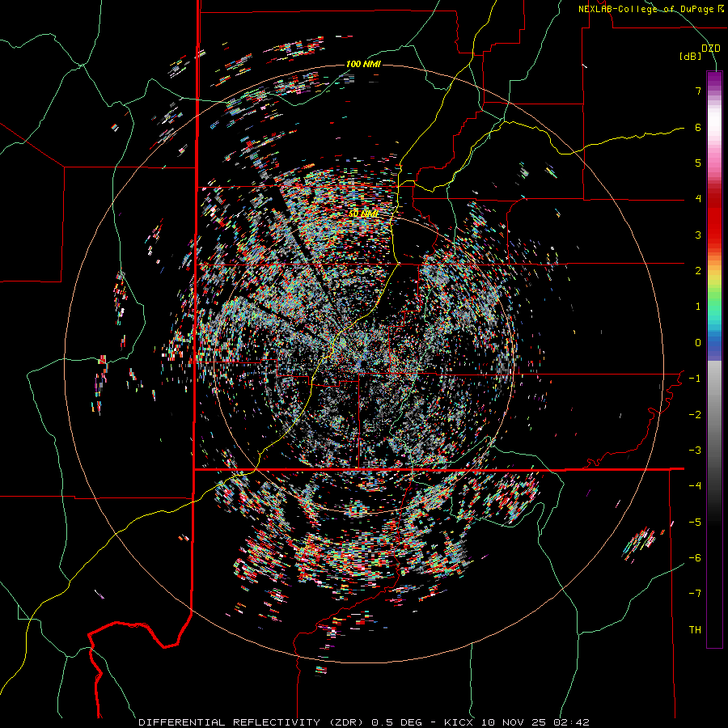Click the 02:42 timestamp text

[x=571, y=722]
